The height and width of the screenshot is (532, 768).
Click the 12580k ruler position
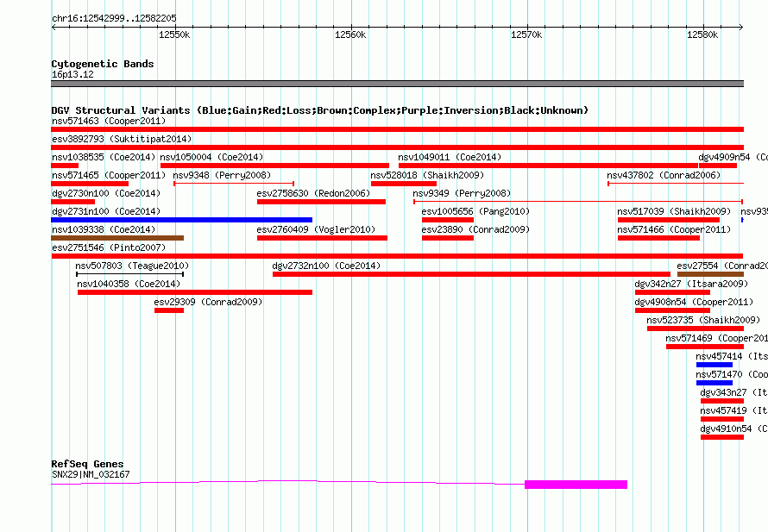pyautogui.click(x=702, y=34)
